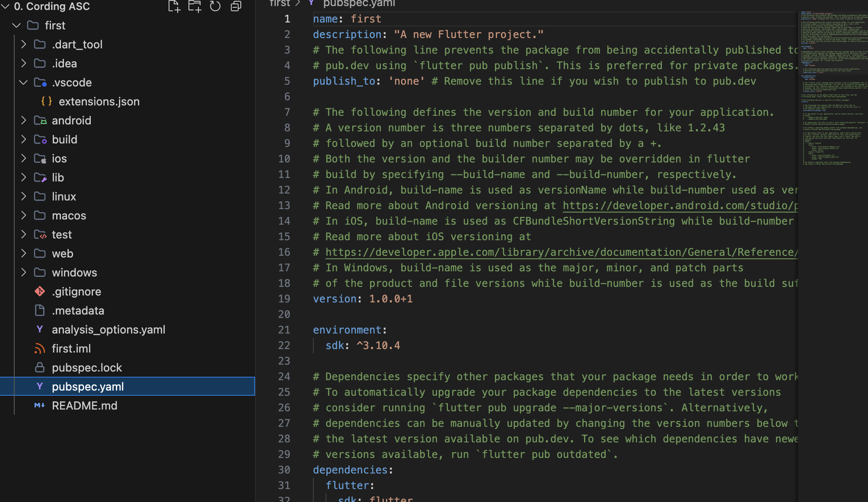
Task: Click the 'first' breadcrumb segment
Action: pyautogui.click(x=279, y=3)
